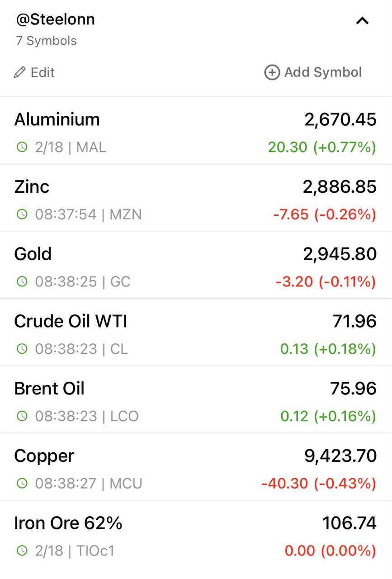Image resolution: width=392 pixels, height=579 pixels.
Task: Click the plus circle Add Symbol icon
Action: tap(272, 72)
